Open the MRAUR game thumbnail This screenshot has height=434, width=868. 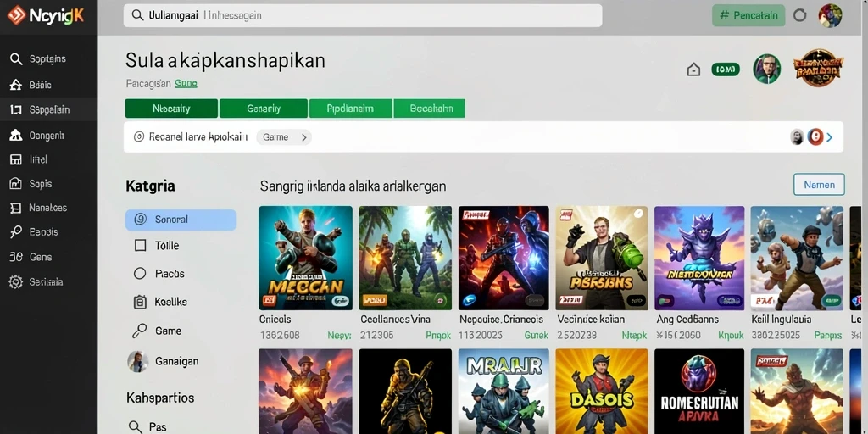(x=504, y=392)
